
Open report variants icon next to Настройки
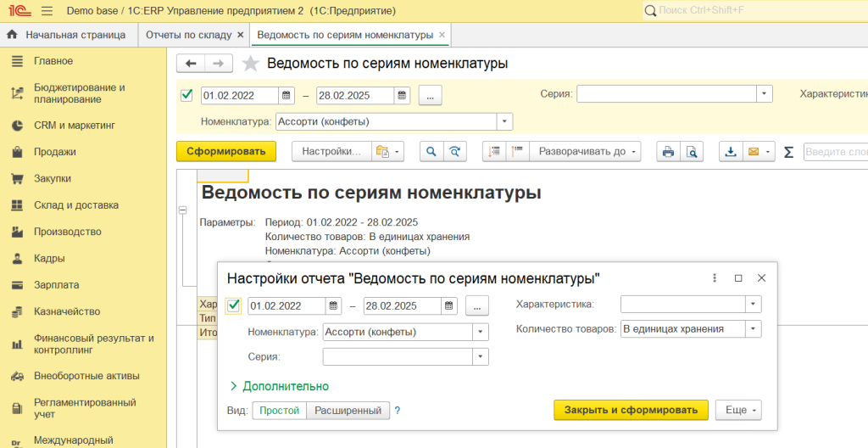pyautogui.click(x=387, y=151)
